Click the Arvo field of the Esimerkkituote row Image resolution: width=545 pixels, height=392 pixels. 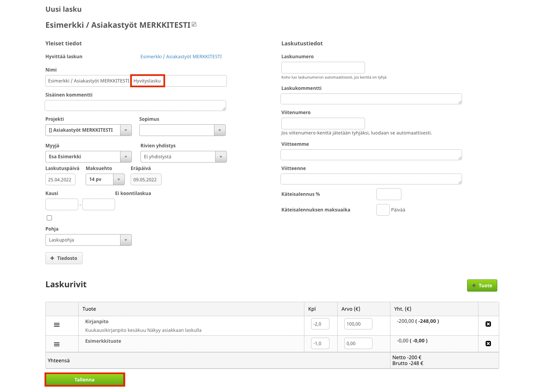click(358, 344)
